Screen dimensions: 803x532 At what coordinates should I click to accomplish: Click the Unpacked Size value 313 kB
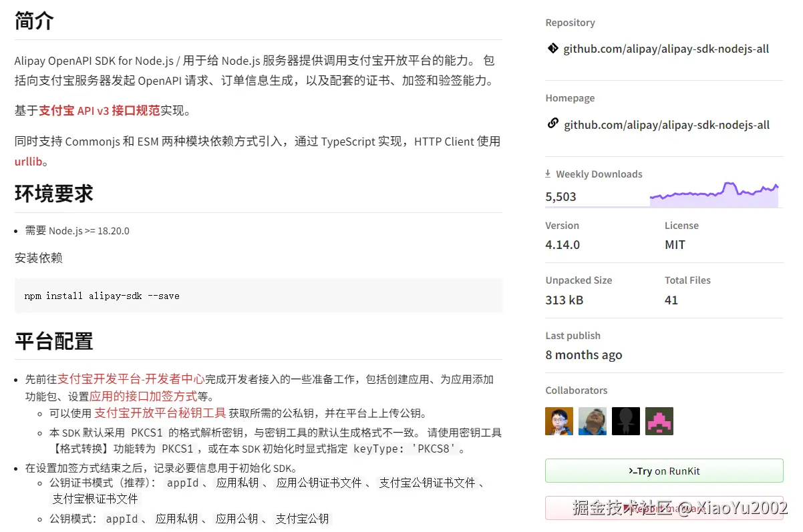[x=565, y=300]
